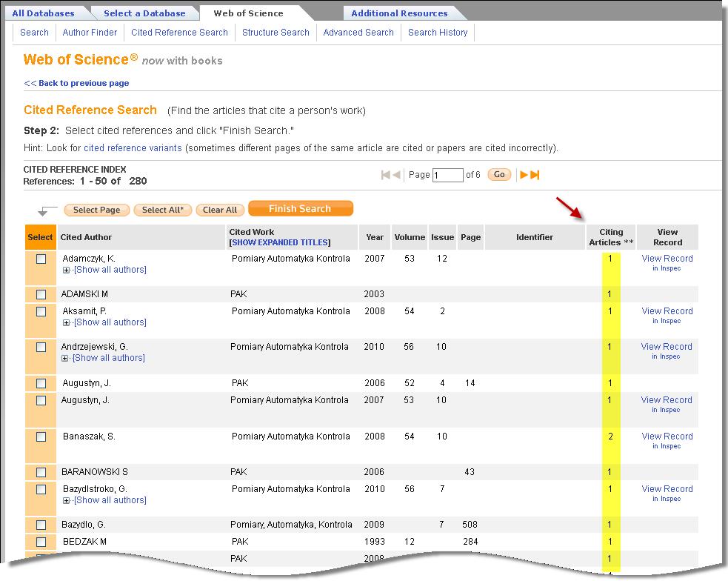Check the box for Adamczyk, K.

pos(41,259)
